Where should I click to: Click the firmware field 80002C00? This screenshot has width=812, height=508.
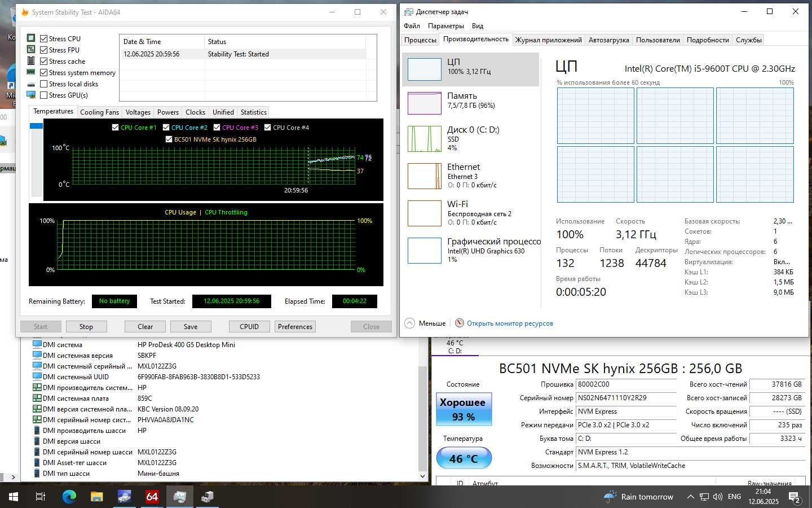click(x=626, y=384)
